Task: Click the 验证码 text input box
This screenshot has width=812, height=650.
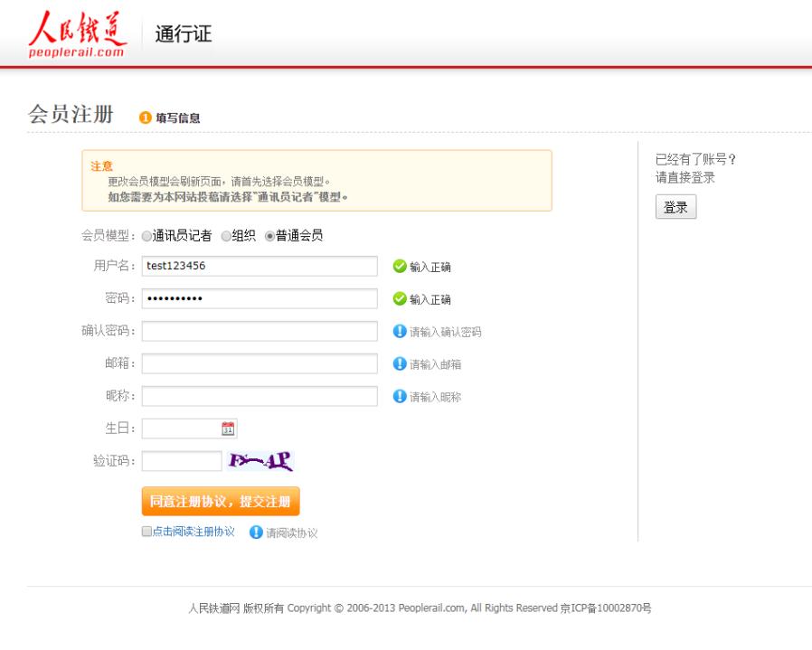Action: click(x=182, y=461)
